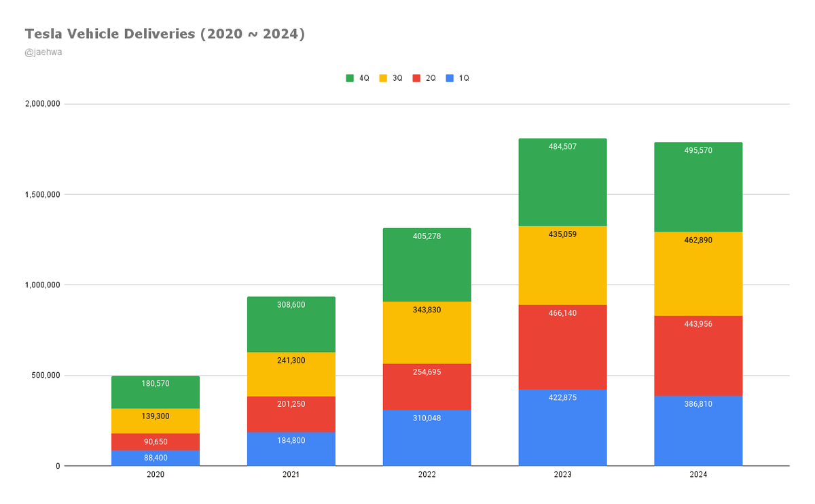Click the 2024 3Q value 462,890
The image size is (815, 504).
698,240
